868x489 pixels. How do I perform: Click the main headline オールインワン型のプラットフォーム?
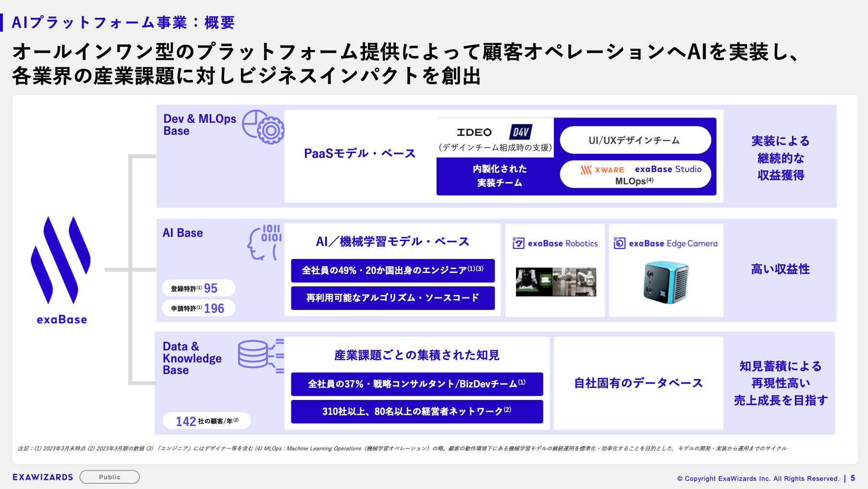407,64
